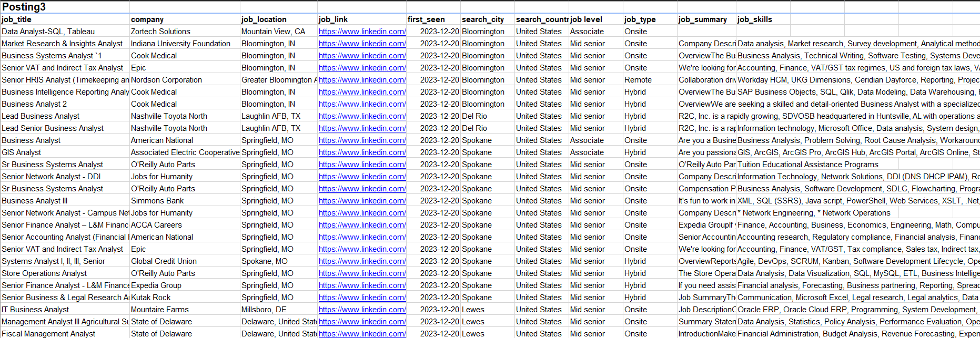Open Business Analyst III LinkedIn link
980x338 pixels.
click(362, 201)
